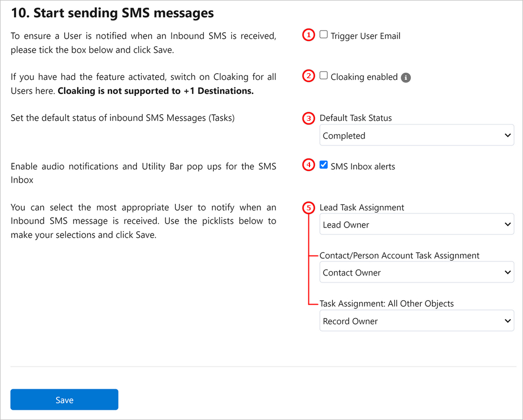Image resolution: width=523 pixels, height=420 pixels.
Task: Click the Cloaking enabled label text
Action: pos(364,77)
